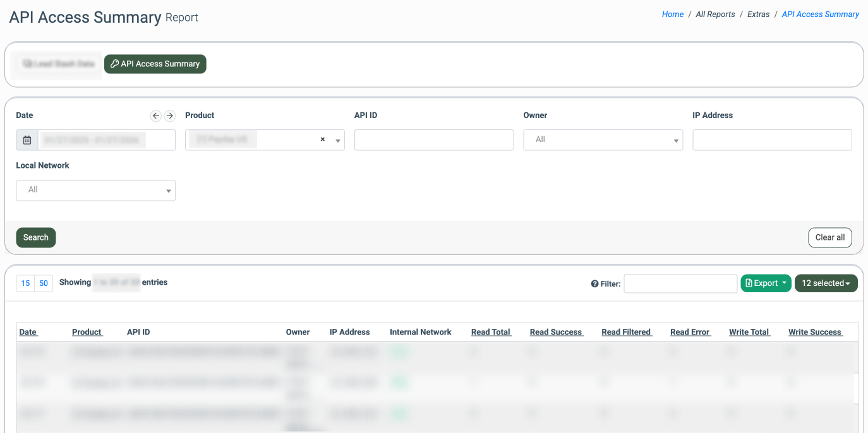The width and height of the screenshot is (868, 433).
Task: Click the Filter help question icon
Action: coord(594,284)
